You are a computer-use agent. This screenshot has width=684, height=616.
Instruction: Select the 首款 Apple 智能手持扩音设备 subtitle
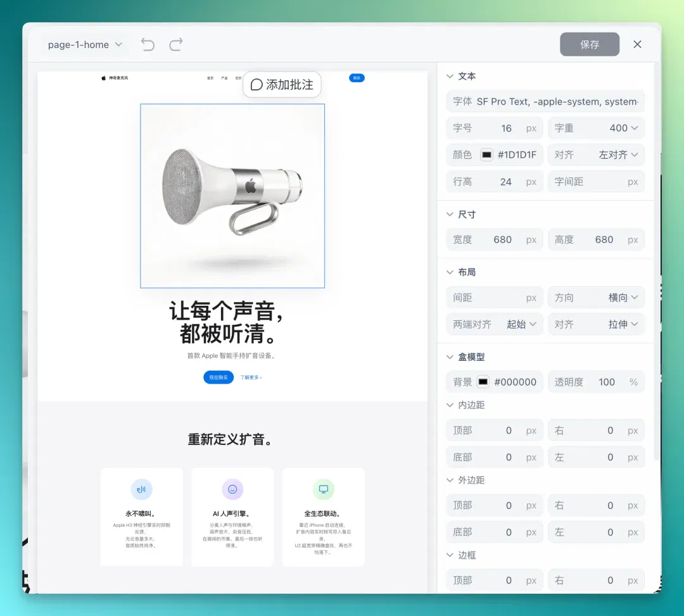tap(231, 356)
